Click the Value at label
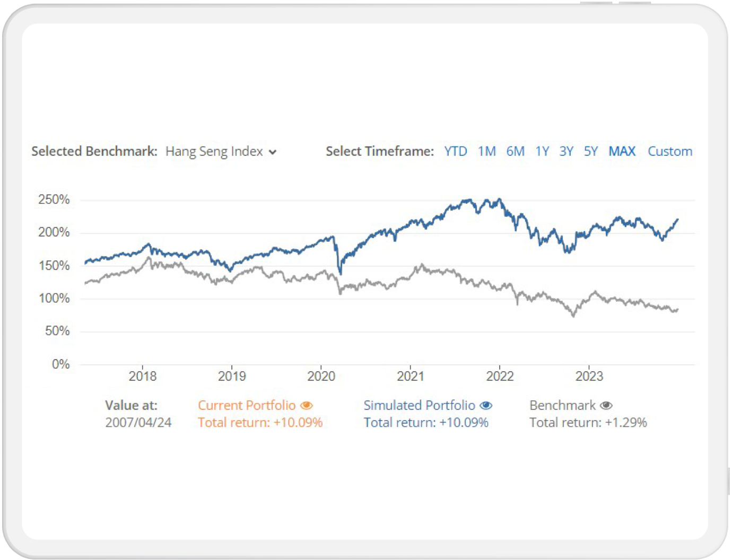Image resolution: width=732 pixels, height=560 pixels. (x=131, y=405)
